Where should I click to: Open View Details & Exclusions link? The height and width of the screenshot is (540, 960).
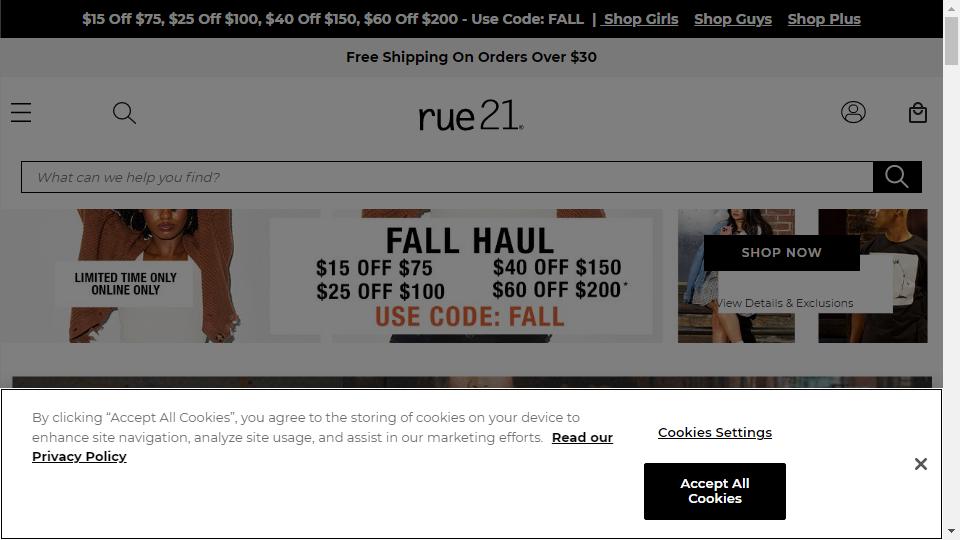pyautogui.click(x=784, y=303)
